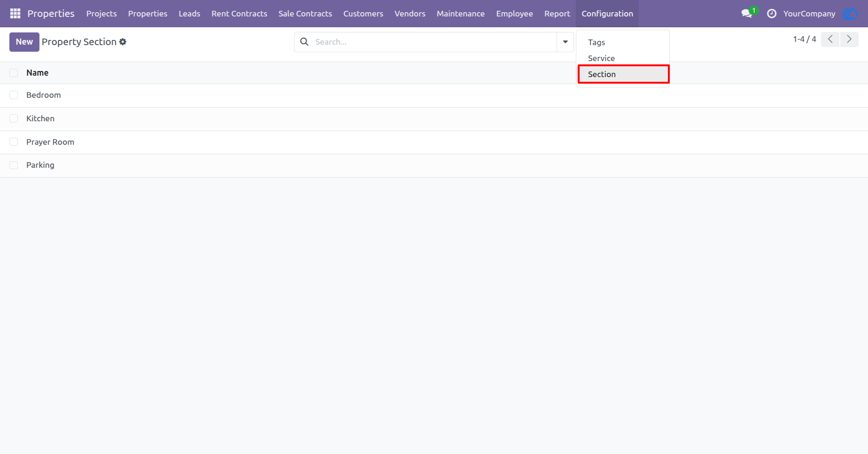
Task: Select the Bedroom row checkbox
Action: (14, 95)
